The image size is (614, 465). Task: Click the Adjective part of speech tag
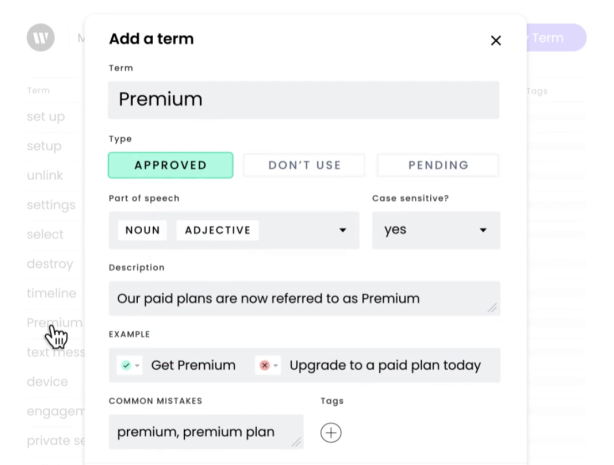pyautogui.click(x=217, y=230)
